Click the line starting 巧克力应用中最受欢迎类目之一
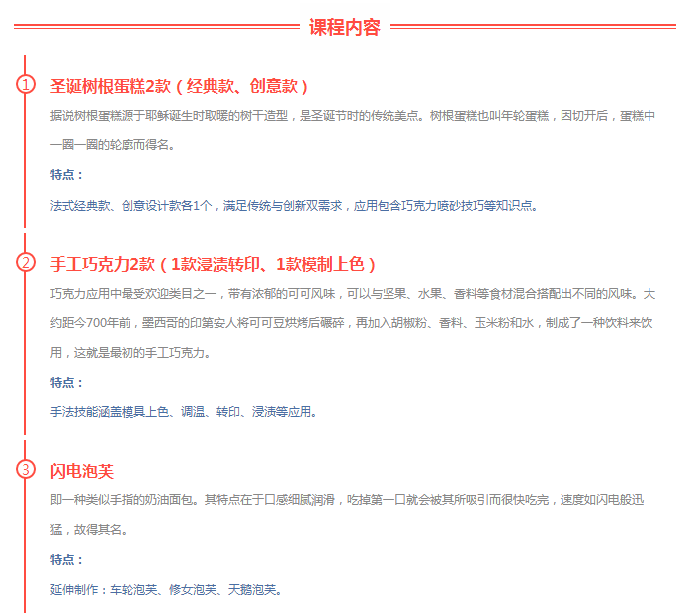Screen dimensions: 692x616 (353, 294)
